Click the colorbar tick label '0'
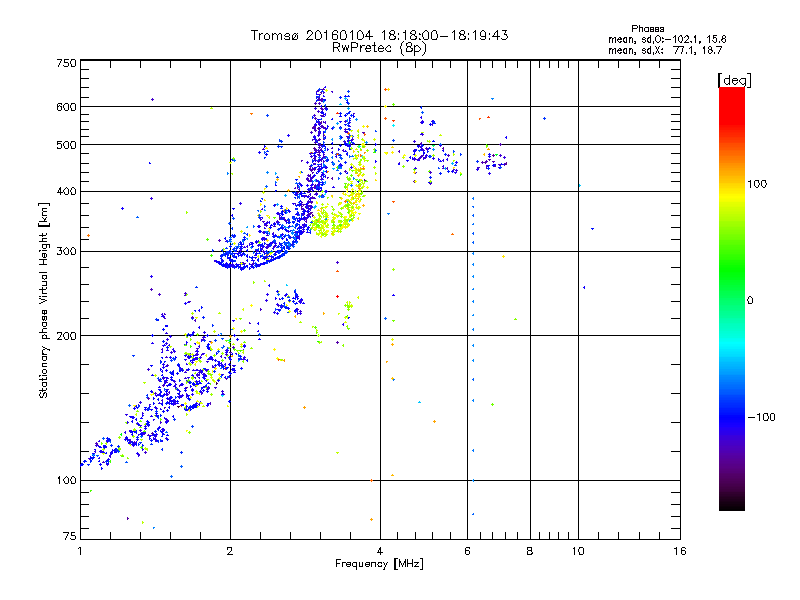 [x=750, y=301]
